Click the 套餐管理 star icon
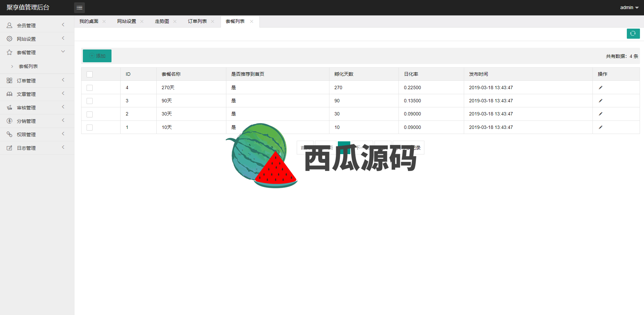644x315 pixels. [9, 52]
